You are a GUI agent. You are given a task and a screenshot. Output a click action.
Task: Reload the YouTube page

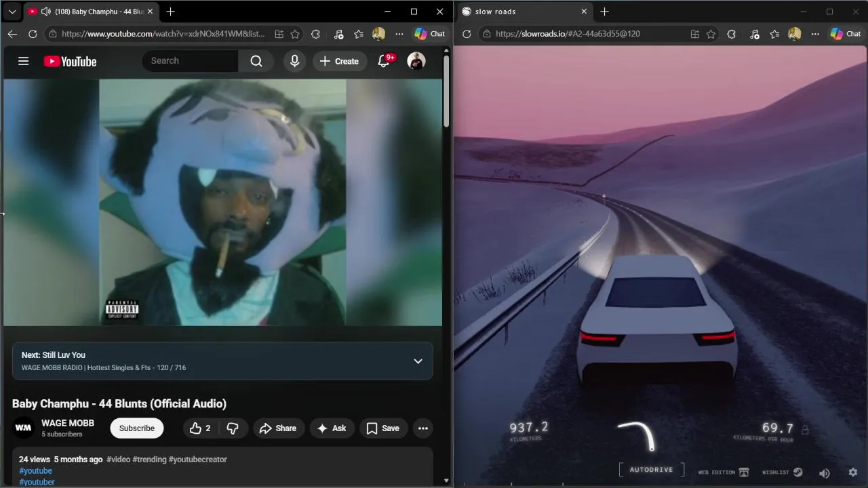coord(33,34)
